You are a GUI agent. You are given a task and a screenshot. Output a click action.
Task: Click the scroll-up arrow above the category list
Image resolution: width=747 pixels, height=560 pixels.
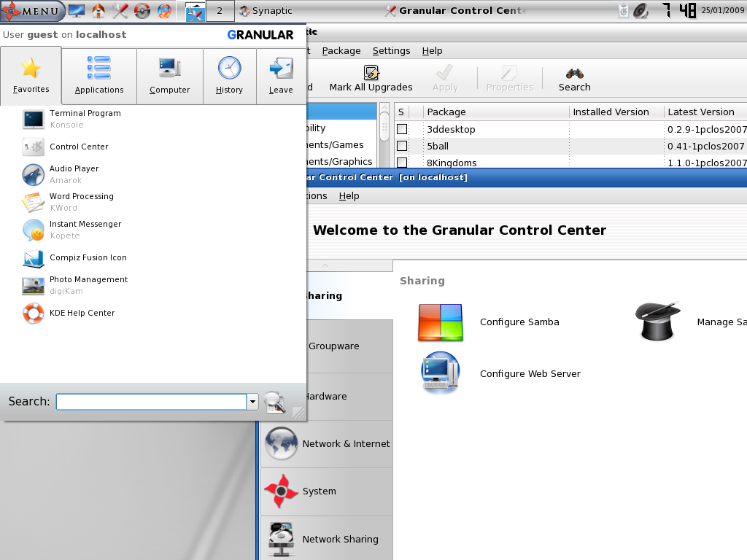(x=325, y=265)
